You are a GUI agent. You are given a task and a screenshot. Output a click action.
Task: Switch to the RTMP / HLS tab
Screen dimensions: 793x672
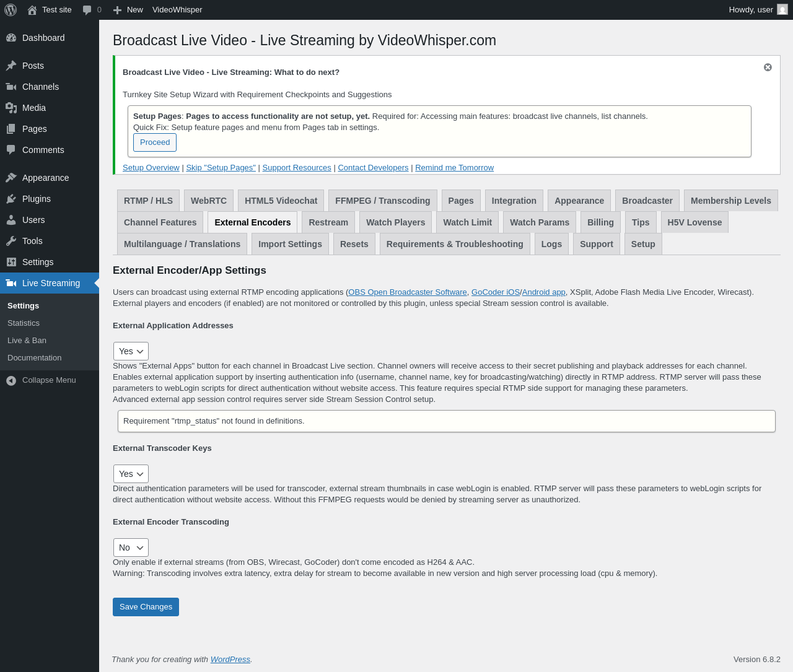point(148,201)
